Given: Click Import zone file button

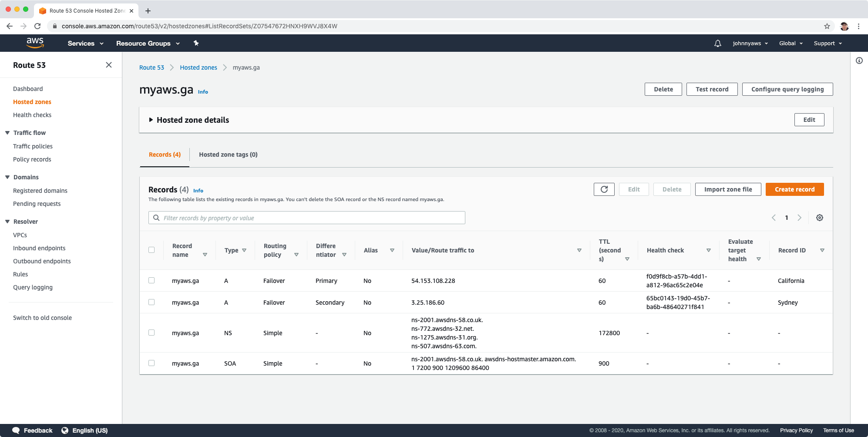Looking at the screenshot, I should tap(728, 189).
